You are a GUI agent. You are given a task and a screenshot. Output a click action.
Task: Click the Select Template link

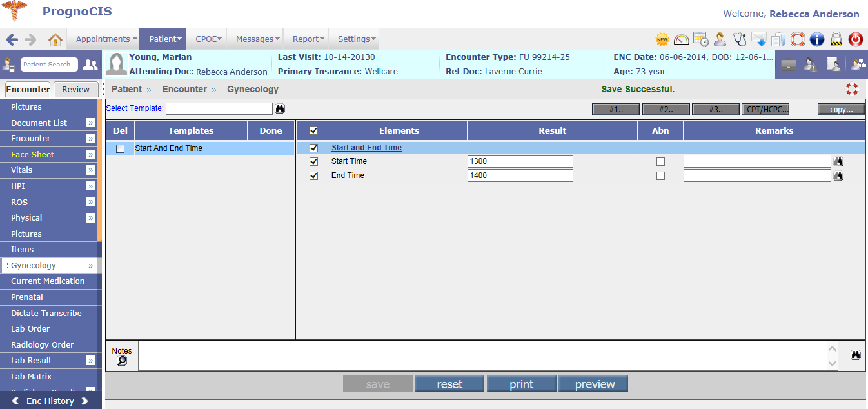[135, 108]
